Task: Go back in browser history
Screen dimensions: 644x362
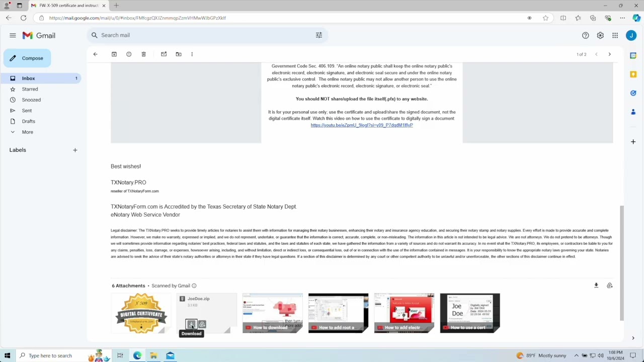Action: 9,18
